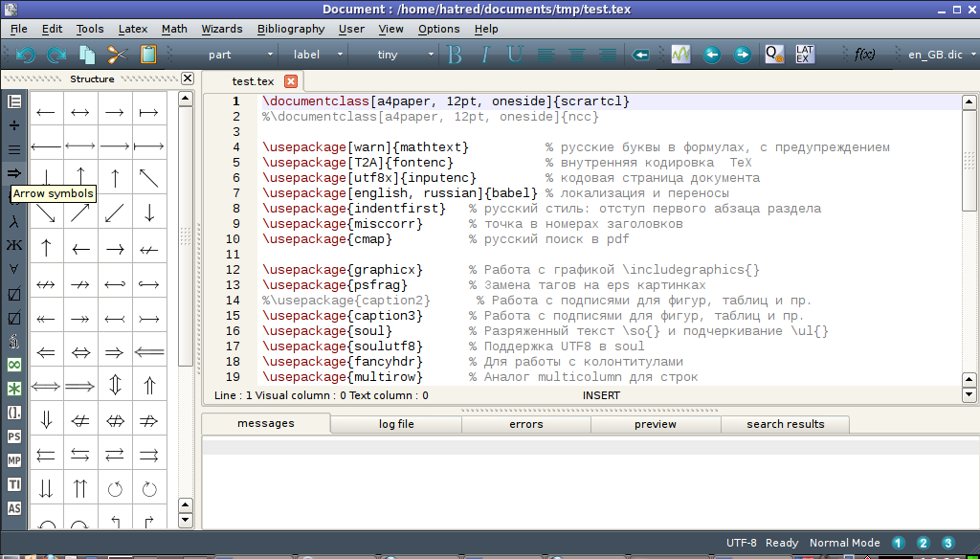Viewport: 980px width, 559px height.
Task: Click the Cut scissors icon
Action: [x=118, y=55]
